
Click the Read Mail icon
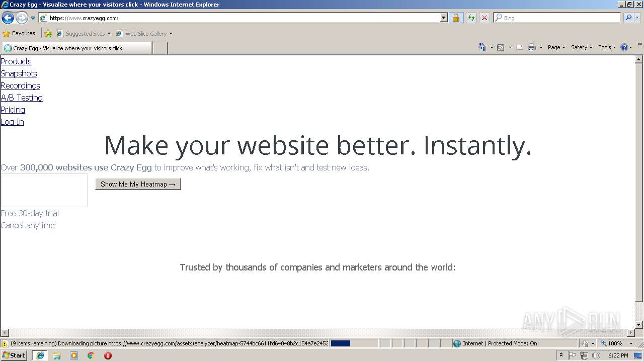click(520, 47)
